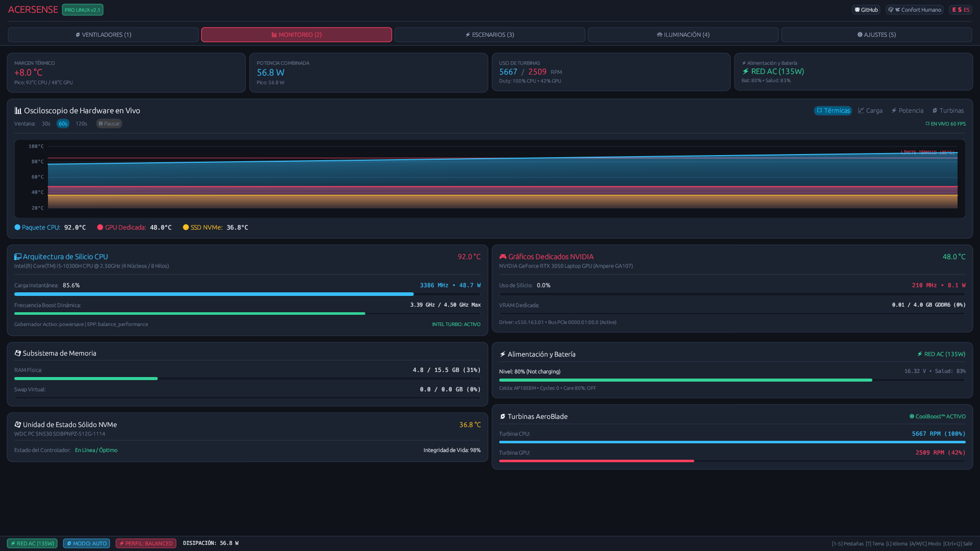
Task: Set oscilloscope window to 30s
Action: [46, 123]
